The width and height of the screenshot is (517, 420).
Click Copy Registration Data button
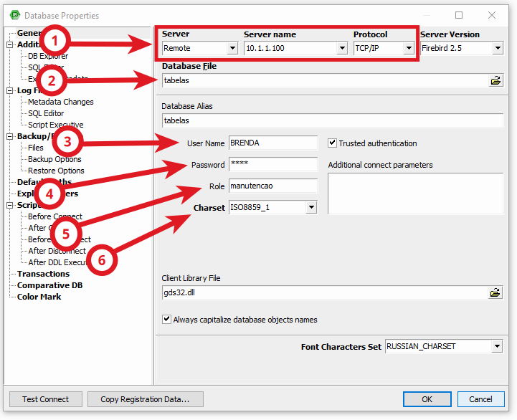click(x=145, y=399)
